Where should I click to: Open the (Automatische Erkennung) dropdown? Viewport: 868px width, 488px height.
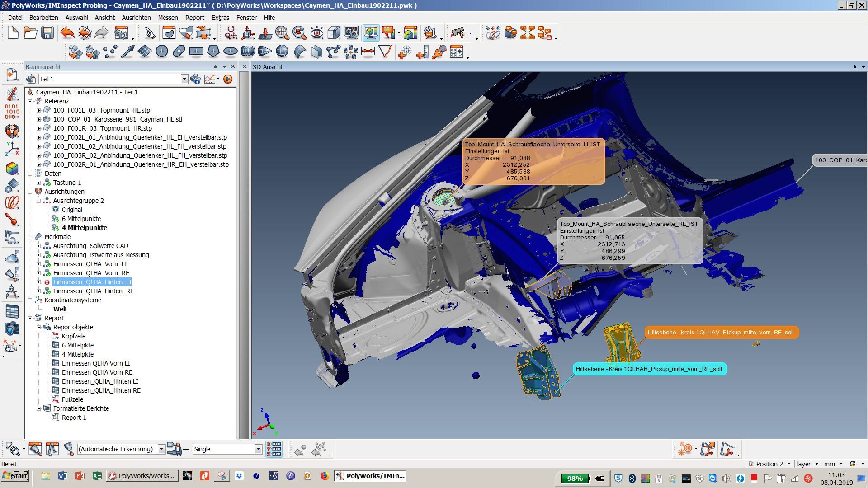coord(162,449)
